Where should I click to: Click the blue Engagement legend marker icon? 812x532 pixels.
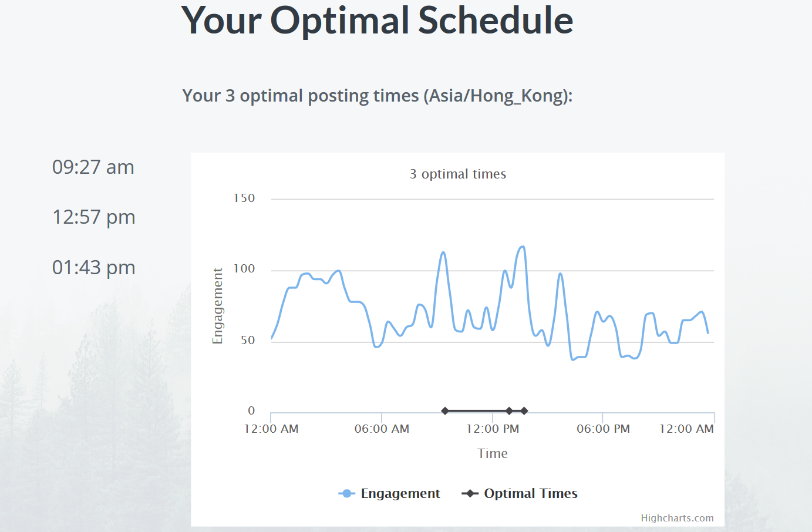pyautogui.click(x=347, y=493)
